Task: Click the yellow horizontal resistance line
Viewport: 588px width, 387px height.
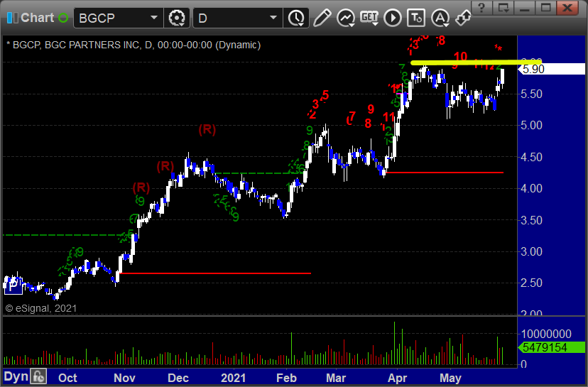Action: [477, 62]
